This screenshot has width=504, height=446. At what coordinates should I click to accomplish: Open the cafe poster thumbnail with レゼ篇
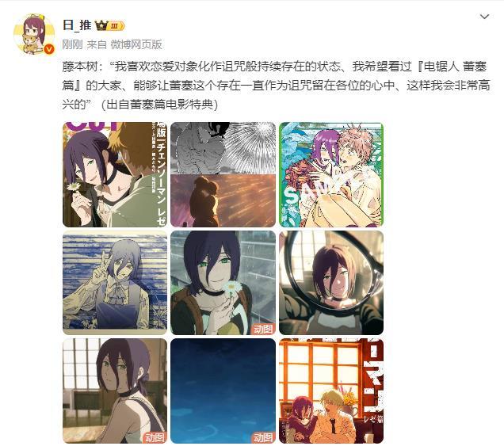(331, 391)
